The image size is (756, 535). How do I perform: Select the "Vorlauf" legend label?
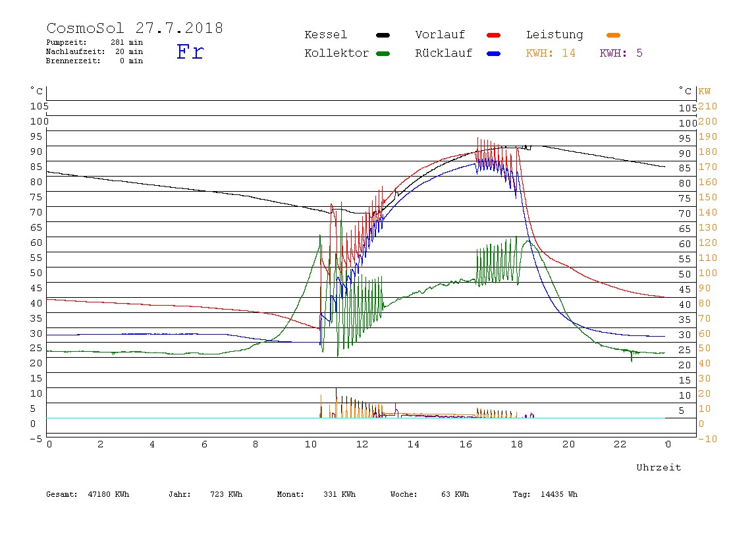pyautogui.click(x=440, y=35)
